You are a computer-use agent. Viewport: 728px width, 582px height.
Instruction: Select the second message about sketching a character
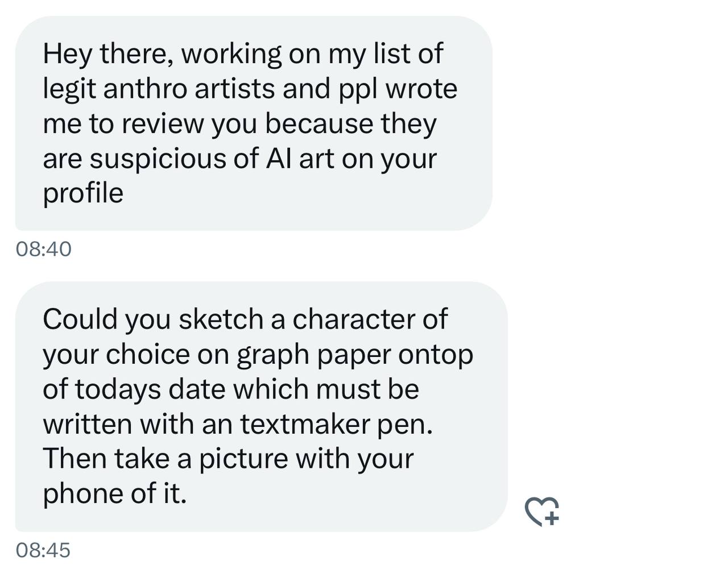point(261,406)
